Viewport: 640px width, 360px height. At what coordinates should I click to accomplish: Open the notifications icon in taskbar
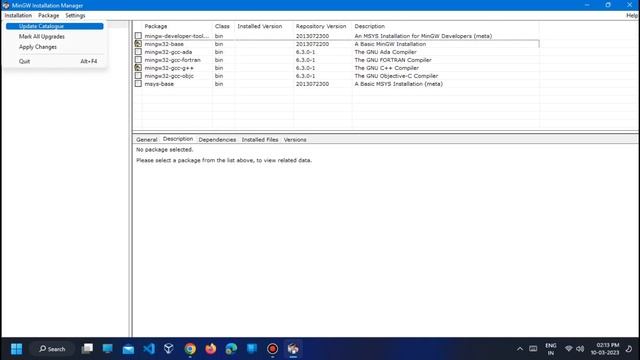pos(629,349)
